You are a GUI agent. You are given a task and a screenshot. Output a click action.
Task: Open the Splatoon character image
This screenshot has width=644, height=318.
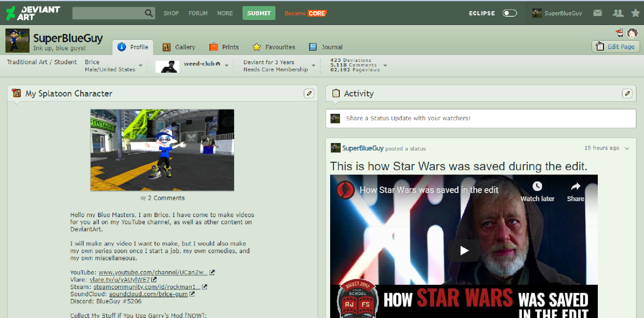pyautogui.click(x=162, y=150)
